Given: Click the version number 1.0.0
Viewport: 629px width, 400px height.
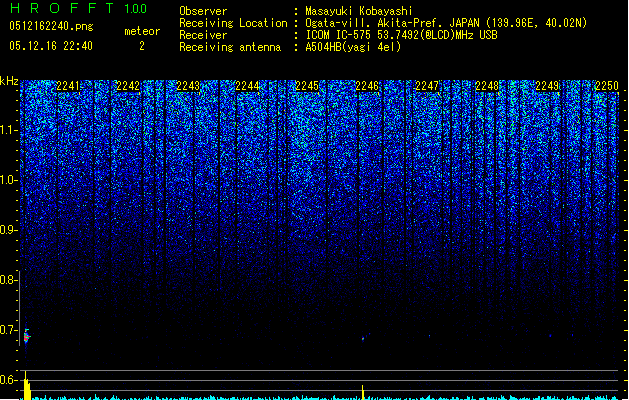Looking at the screenshot, I should pyautogui.click(x=135, y=9).
